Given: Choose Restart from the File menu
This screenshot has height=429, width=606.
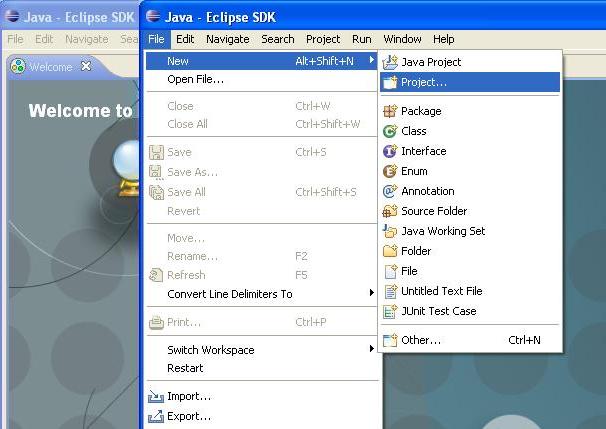Looking at the screenshot, I should point(185,368).
